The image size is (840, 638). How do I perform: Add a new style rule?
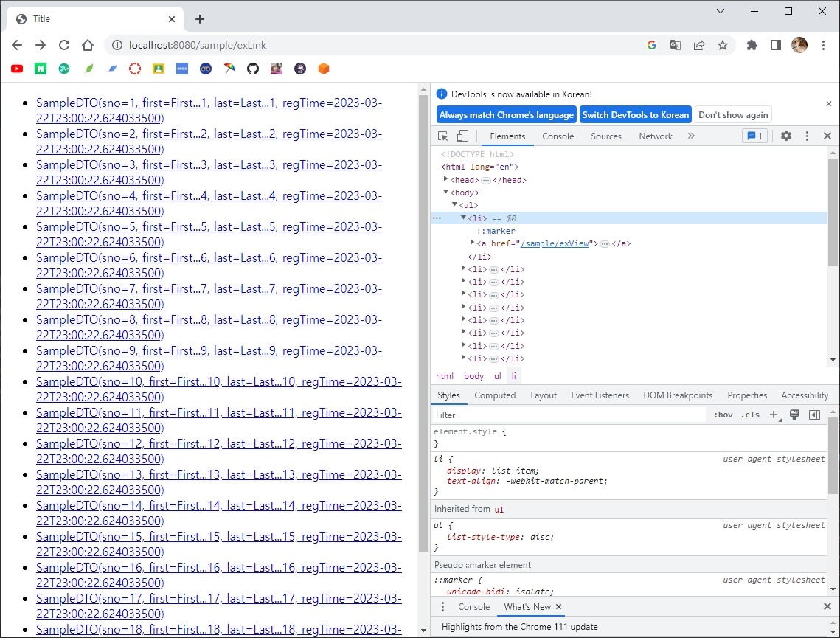click(774, 415)
